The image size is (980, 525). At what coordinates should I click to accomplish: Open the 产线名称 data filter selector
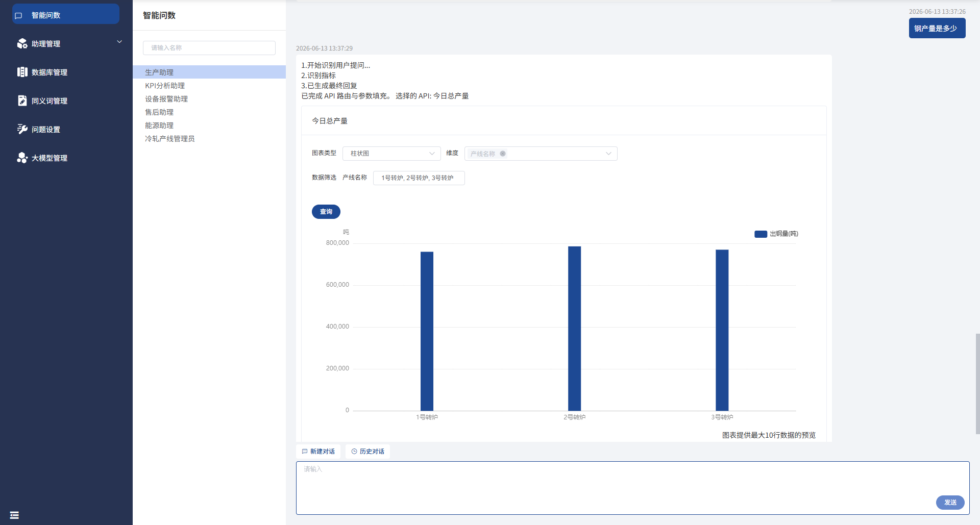coord(419,178)
